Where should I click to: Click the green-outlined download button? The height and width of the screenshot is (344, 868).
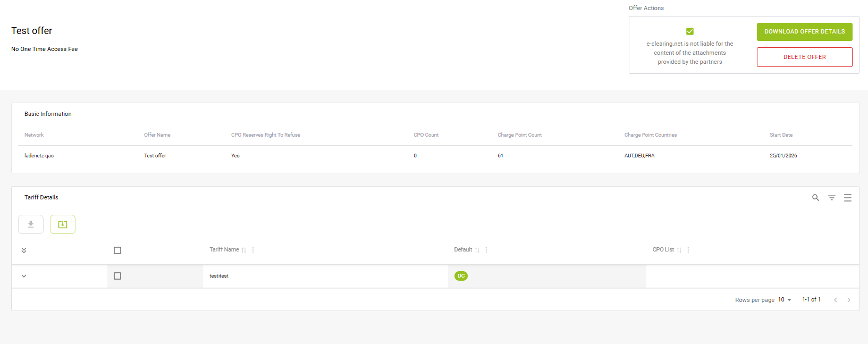[63, 224]
